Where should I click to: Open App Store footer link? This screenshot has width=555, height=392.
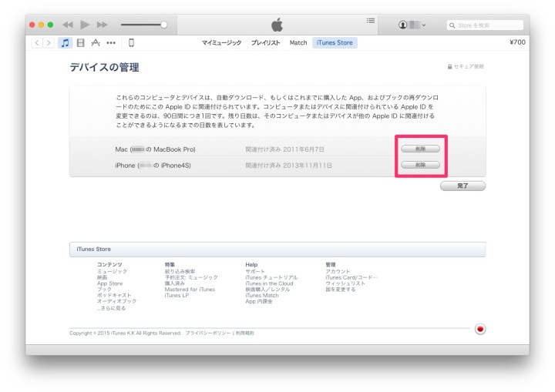pos(109,283)
